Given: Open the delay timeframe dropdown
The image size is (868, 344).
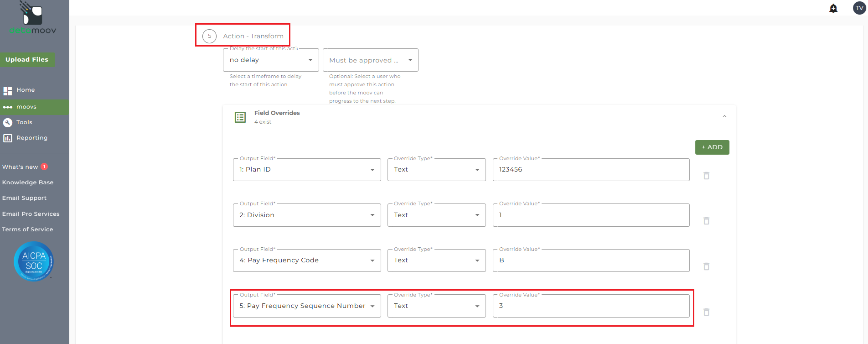Looking at the screenshot, I should 271,60.
